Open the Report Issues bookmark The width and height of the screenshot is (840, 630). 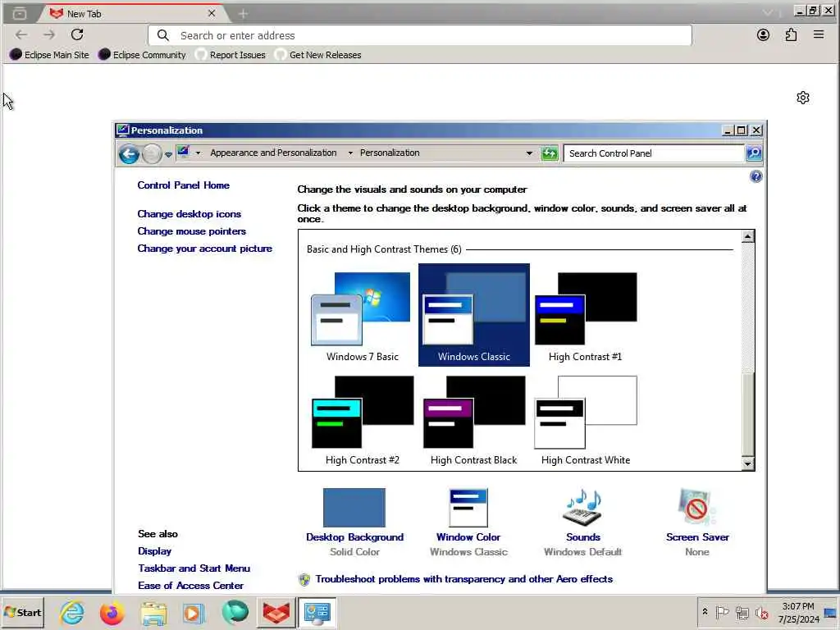[x=231, y=55]
